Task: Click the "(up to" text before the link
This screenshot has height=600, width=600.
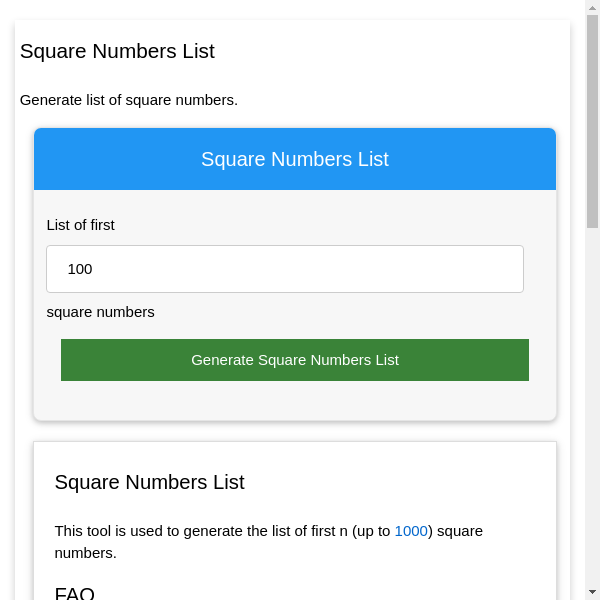Action: [x=370, y=531]
